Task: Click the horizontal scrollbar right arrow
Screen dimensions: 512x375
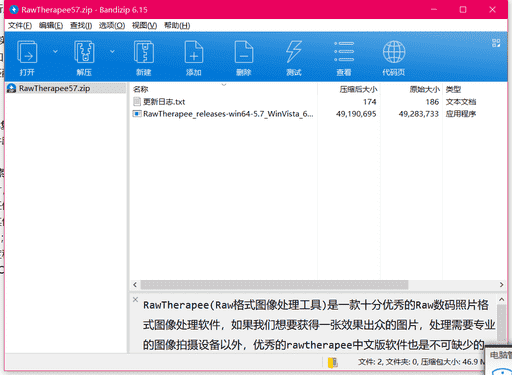Action: (501, 285)
